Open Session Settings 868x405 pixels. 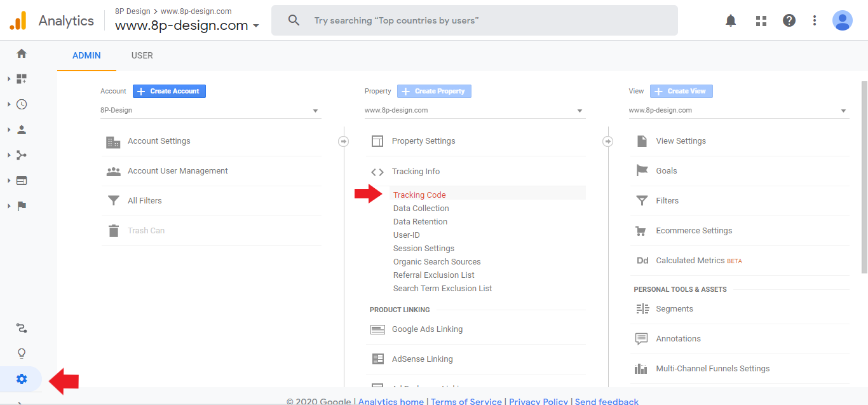[x=424, y=249]
